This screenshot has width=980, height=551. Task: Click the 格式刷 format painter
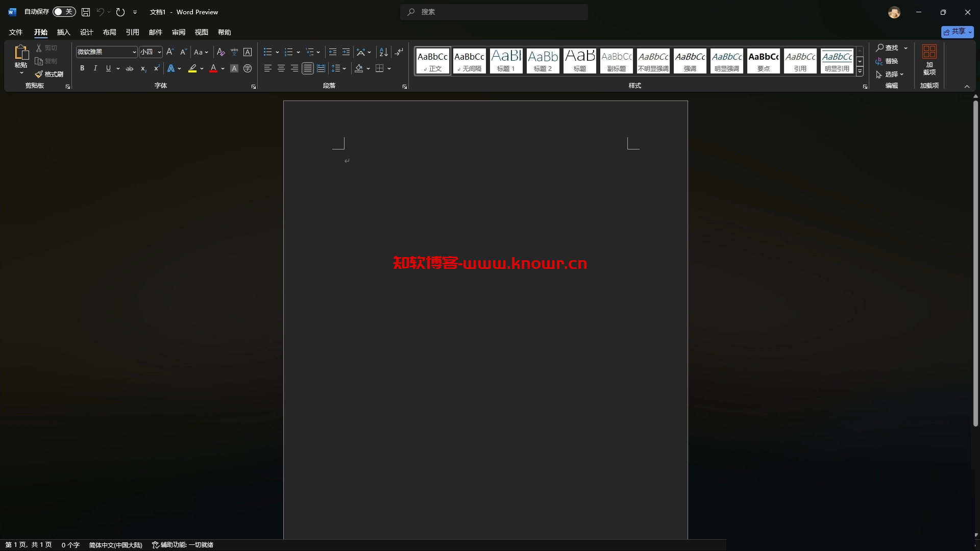[49, 74]
